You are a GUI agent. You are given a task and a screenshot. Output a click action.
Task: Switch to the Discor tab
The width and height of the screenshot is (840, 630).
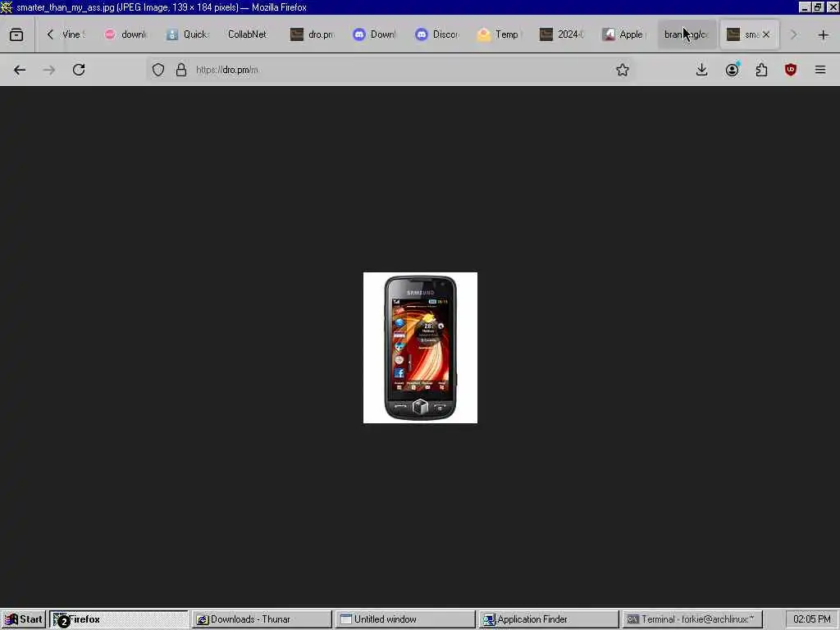click(437, 34)
